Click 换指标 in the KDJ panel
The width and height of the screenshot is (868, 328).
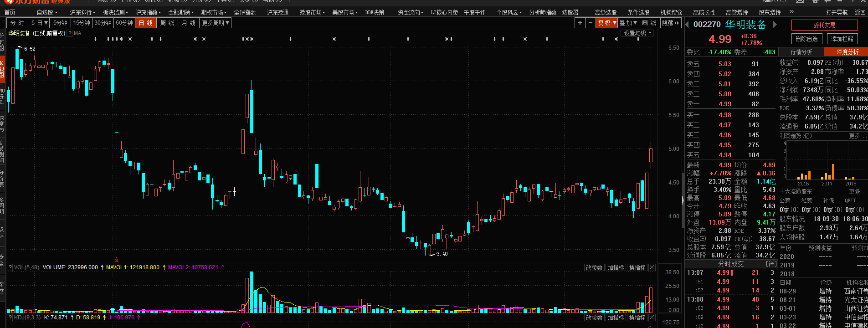pyautogui.click(x=637, y=318)
